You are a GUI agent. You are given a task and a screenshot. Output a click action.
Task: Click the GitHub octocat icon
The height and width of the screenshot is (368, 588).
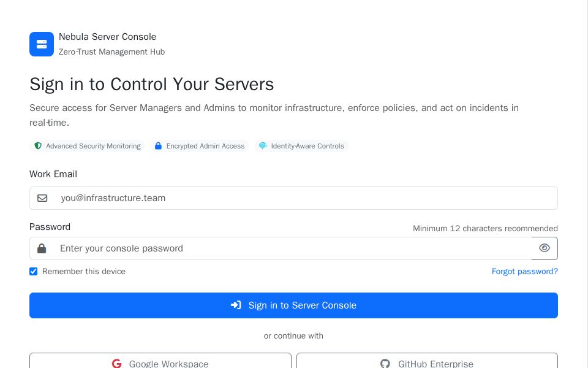385,363
